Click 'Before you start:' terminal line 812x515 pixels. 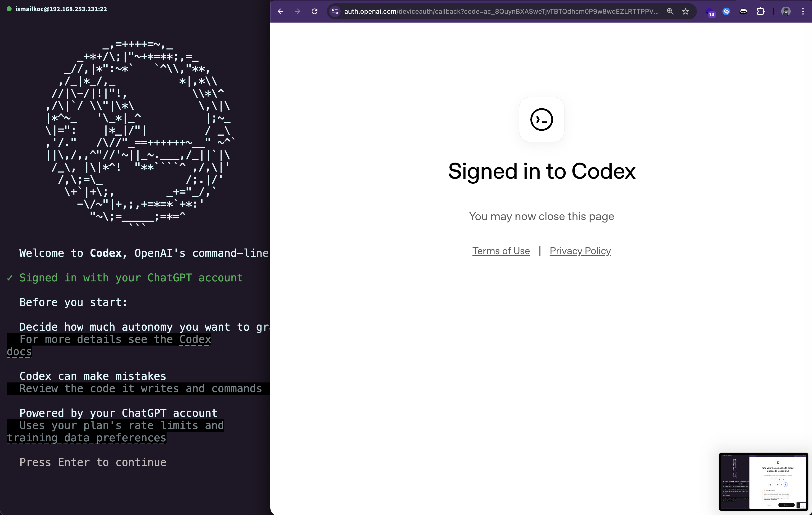click(x=73, y=302)
